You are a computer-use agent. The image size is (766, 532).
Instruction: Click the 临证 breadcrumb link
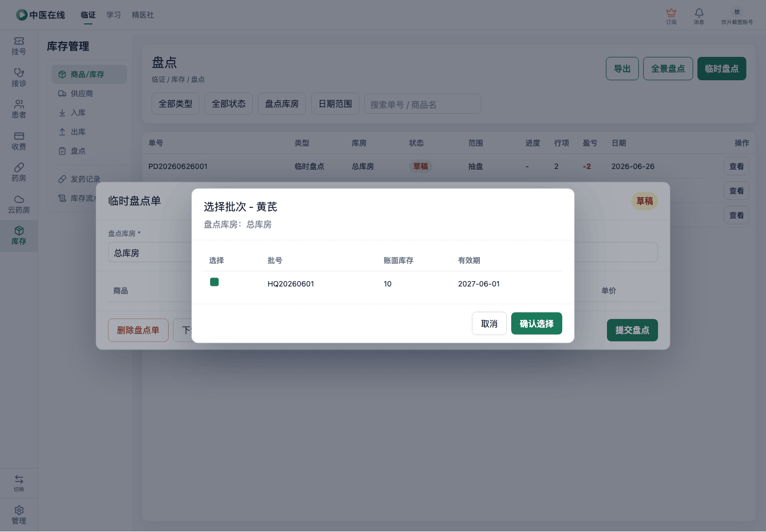[x=159, y=79]
